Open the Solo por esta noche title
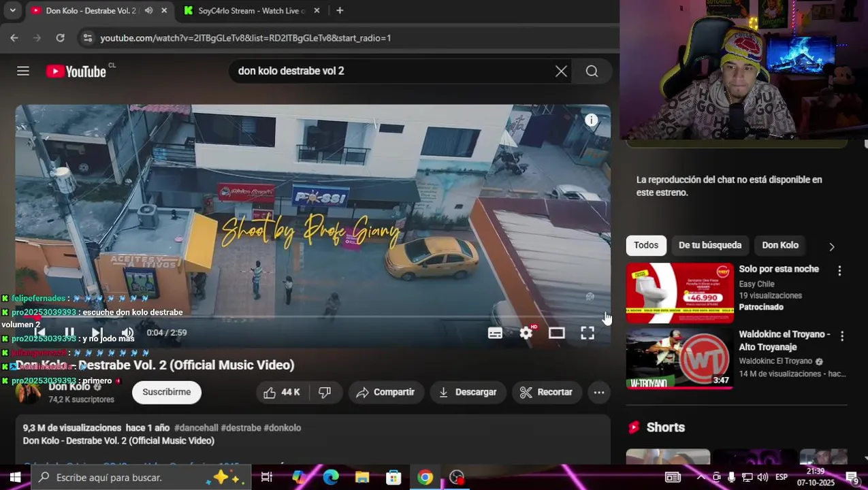868x490 pixels. [x=779, y=269]
